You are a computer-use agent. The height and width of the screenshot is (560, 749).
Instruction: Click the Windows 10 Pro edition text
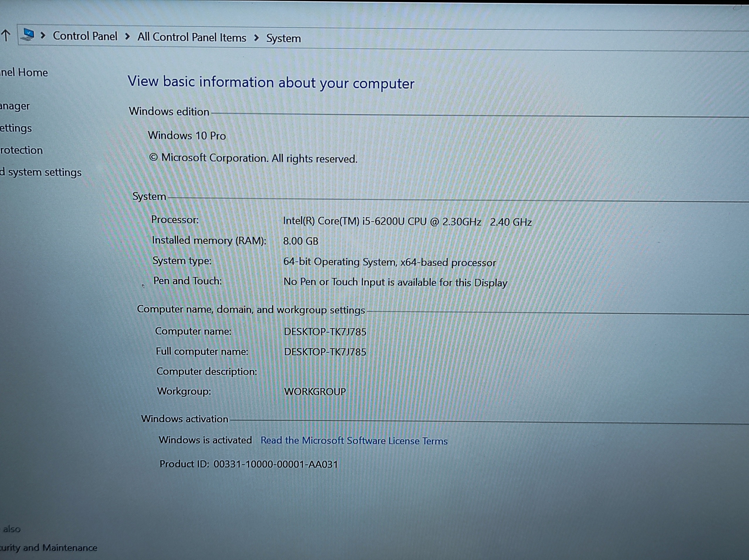[187, 136]
